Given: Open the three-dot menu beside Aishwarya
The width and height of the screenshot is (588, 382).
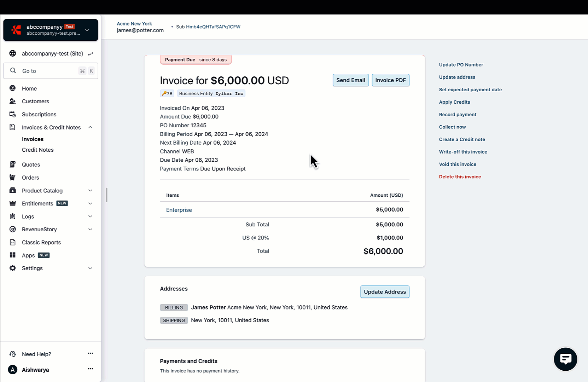Looking at the screenshot, I should 90,369.
